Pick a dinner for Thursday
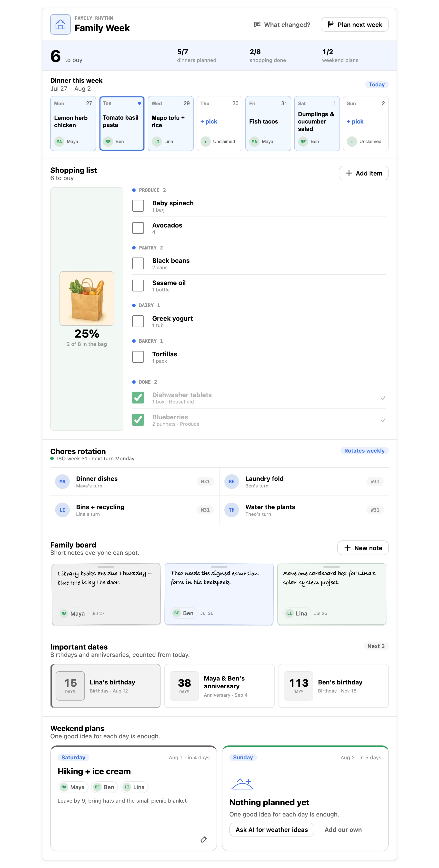 point(209,122)
